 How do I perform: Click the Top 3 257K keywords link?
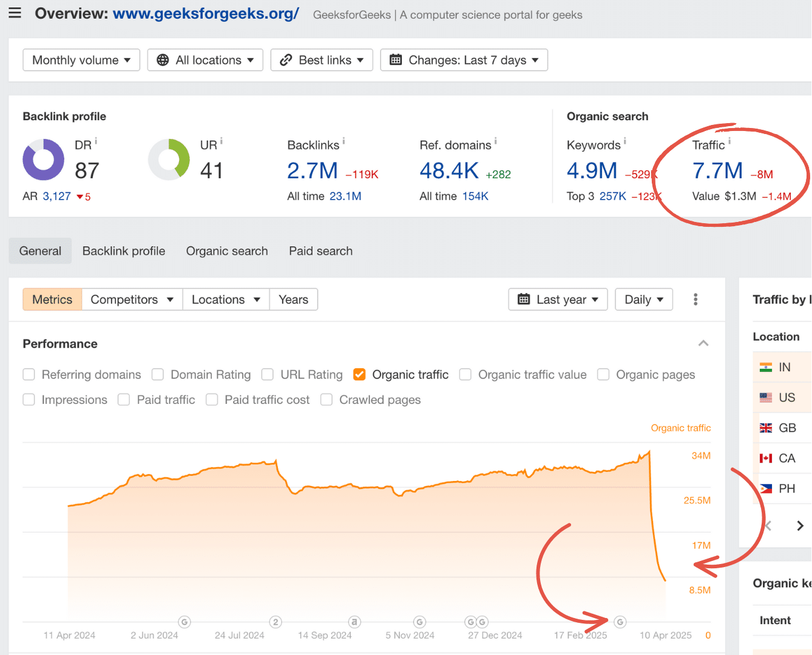tap(613, 196)
